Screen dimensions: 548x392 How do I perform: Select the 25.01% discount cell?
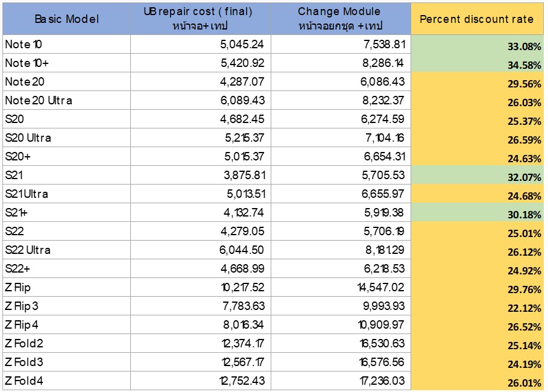pos(477,231)
